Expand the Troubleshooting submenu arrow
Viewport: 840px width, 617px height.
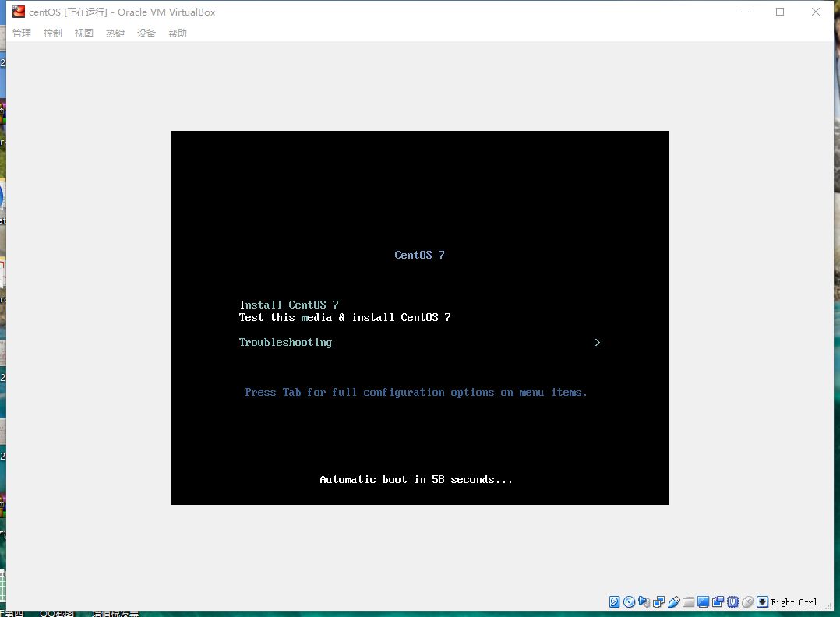597,342
